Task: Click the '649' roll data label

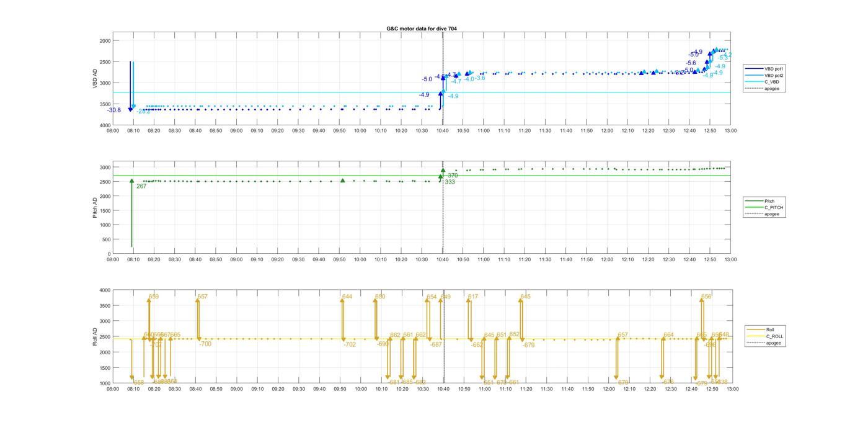Action: pos(445,297)
